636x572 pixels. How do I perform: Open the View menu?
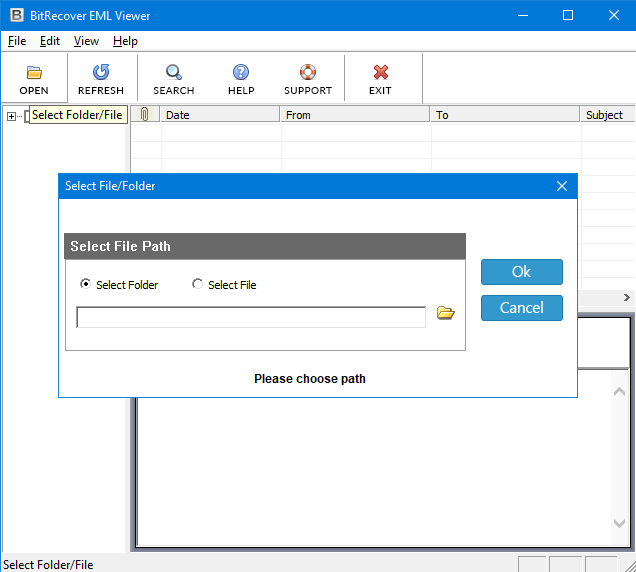tap(86, 41)
